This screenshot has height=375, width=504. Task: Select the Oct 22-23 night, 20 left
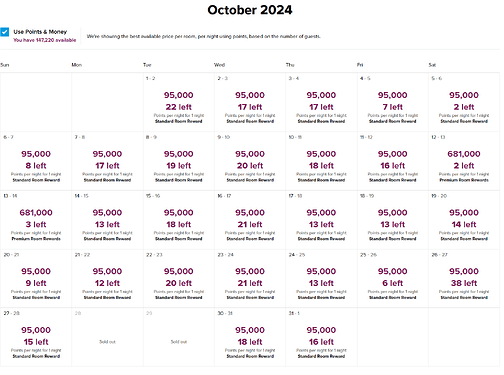pos(179,279)
